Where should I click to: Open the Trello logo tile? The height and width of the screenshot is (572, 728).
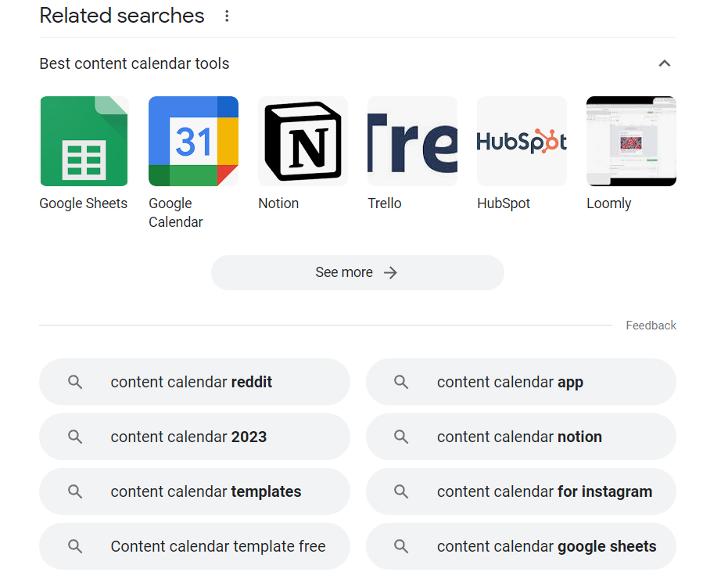412,142
